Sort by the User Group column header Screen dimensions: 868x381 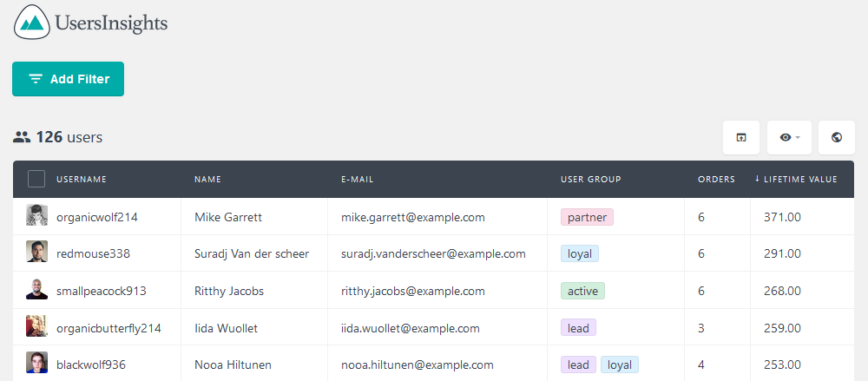[590, 180]
